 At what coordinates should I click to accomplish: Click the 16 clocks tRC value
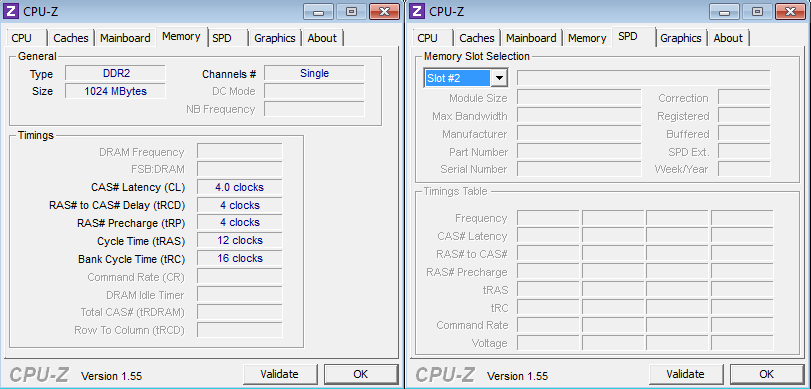click(x=239, y=258)
